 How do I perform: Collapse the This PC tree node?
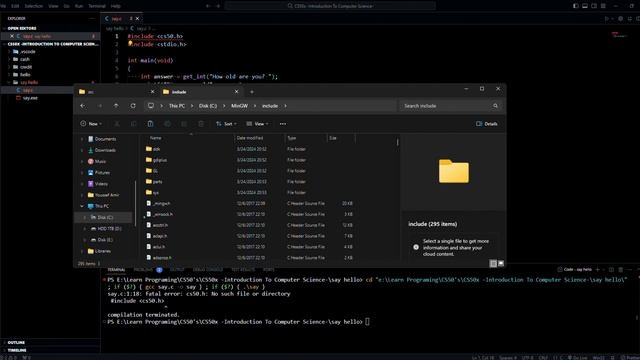pos(82,207)
